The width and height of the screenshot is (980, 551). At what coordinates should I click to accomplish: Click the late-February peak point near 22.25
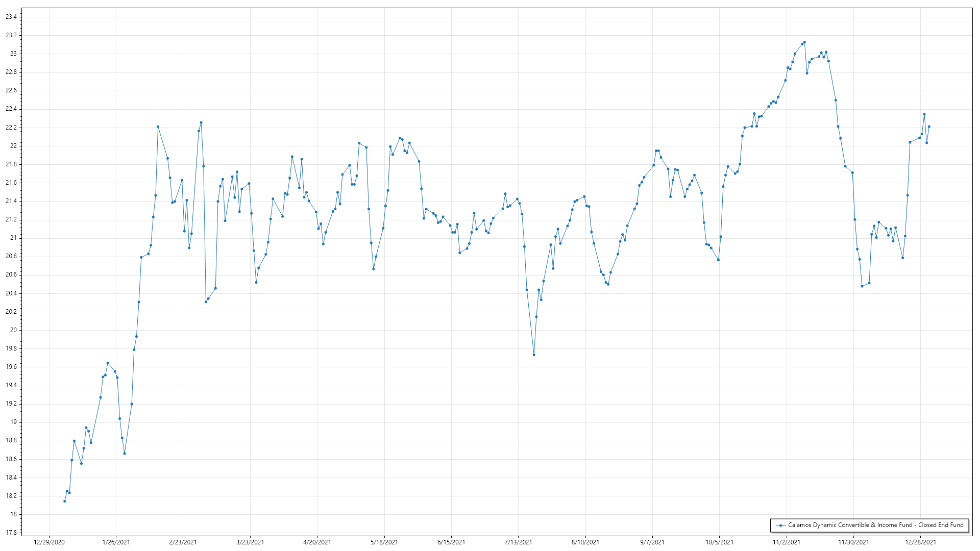pos(201,122)
